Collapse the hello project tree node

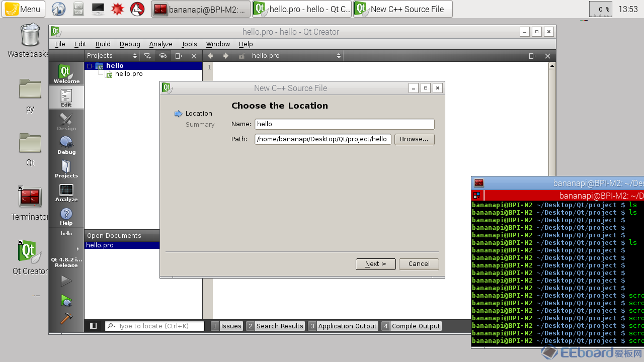(x=89, y=66)
